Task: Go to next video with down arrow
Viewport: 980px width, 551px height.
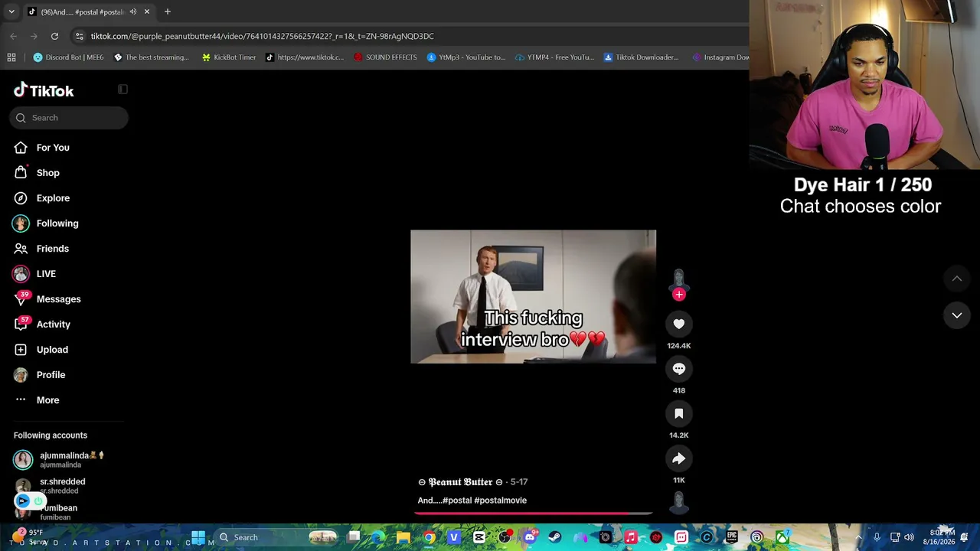Action: pyautogui.click(x=957, y=315)
